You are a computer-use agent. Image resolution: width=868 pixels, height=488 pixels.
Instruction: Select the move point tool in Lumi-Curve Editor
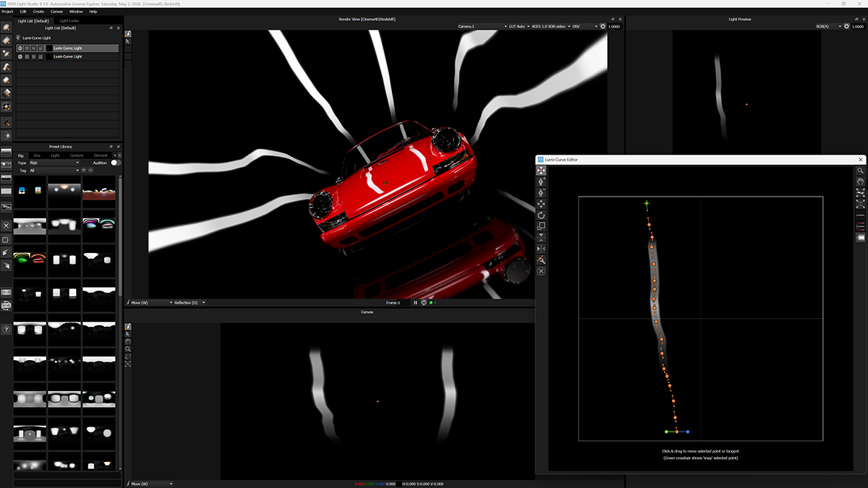[541, 171]
